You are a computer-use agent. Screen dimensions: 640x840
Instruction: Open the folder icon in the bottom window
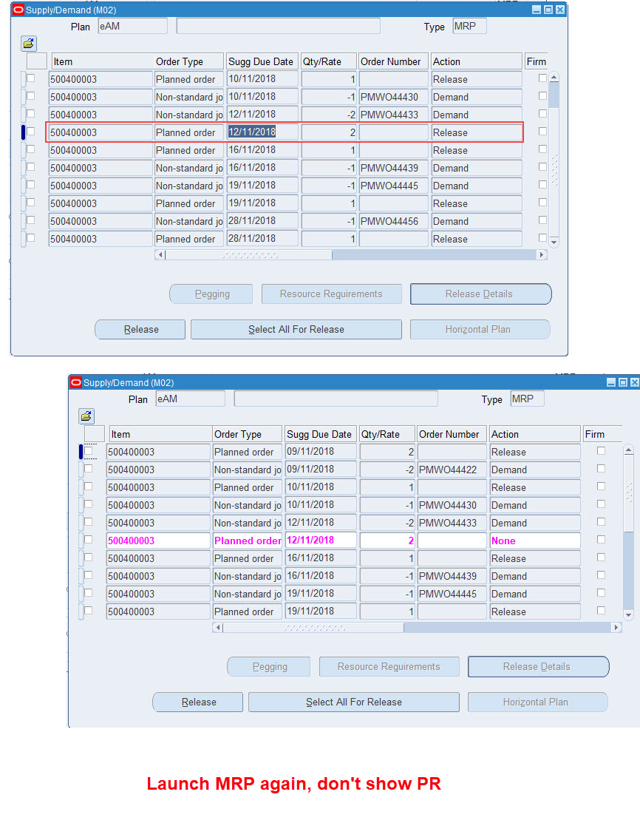(x=86, y=416)
